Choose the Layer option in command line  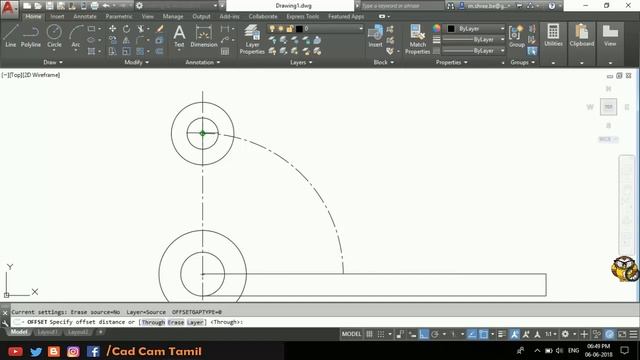[195, 322]
